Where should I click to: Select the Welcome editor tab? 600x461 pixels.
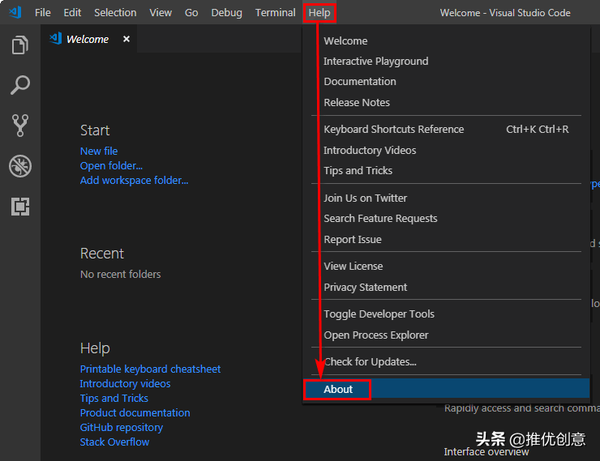pos(88,39)
